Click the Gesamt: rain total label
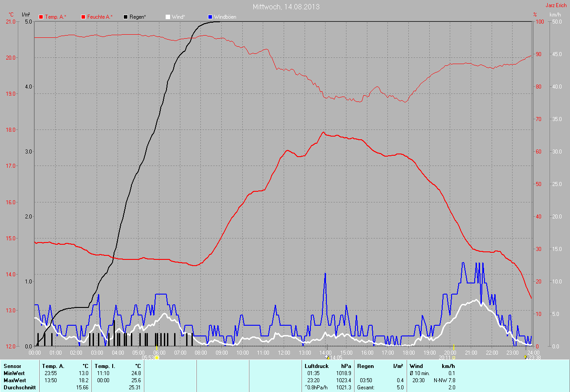 [366, 388]
